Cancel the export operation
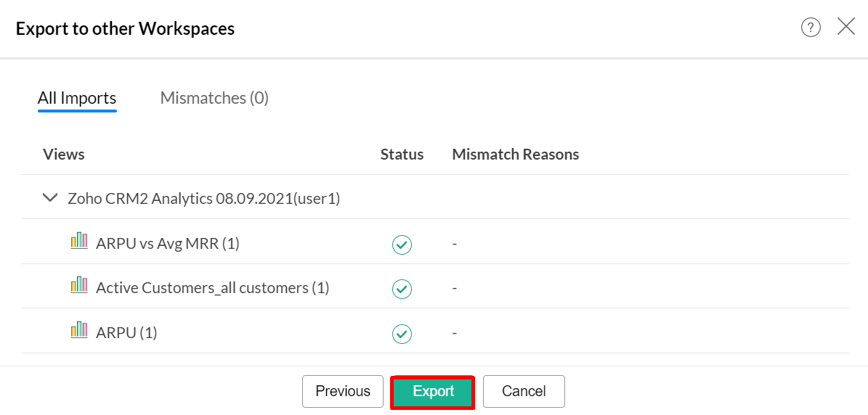 (x=524, y=392)
